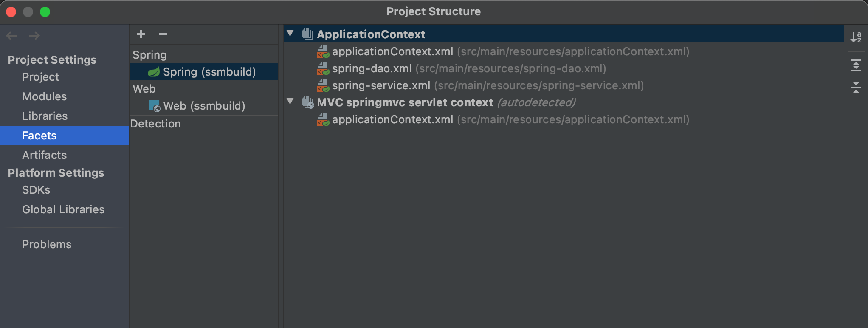
Task: Open the Project settings page
Action: 41,77
